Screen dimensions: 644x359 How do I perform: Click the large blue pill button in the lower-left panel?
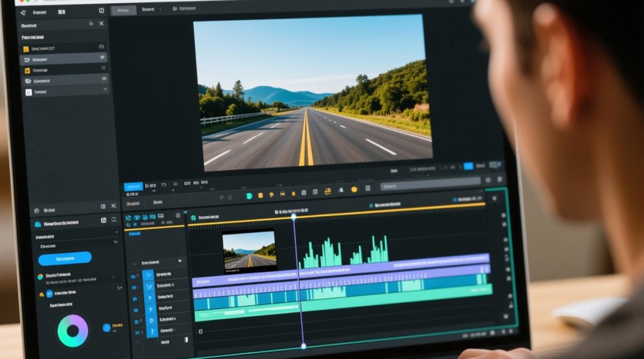click(65, 258)
